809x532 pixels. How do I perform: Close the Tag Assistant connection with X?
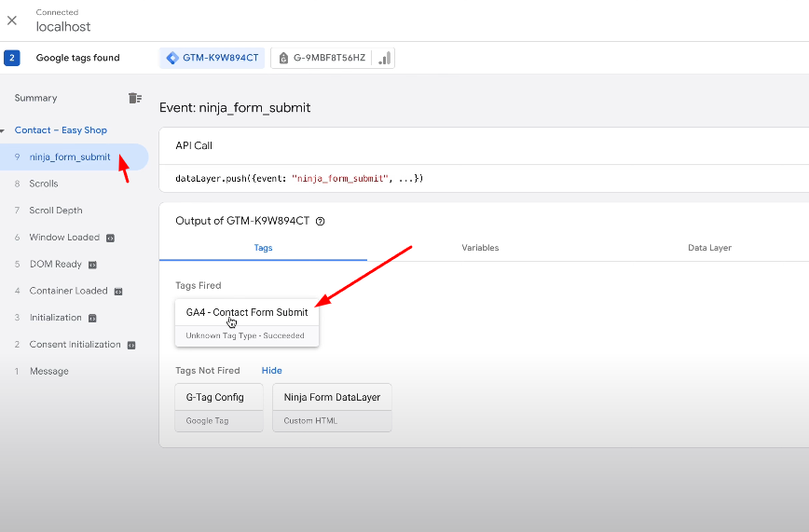(x=12, y=20)
